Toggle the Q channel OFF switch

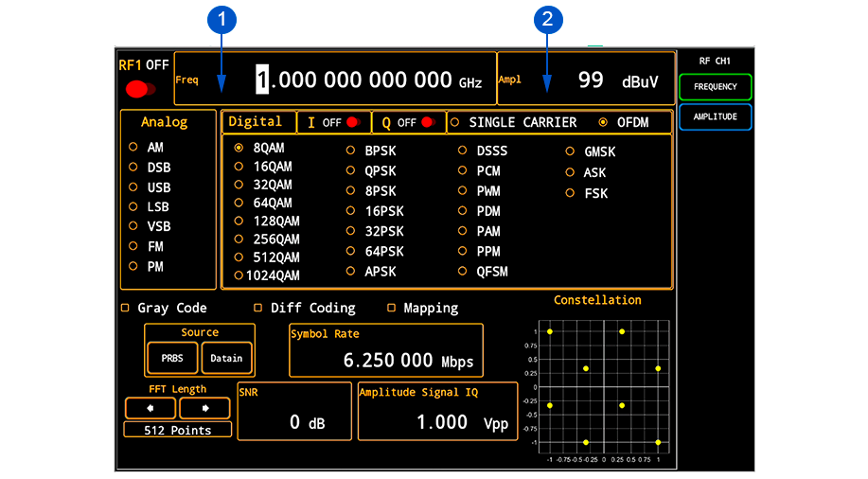click(x=428, y=122)
